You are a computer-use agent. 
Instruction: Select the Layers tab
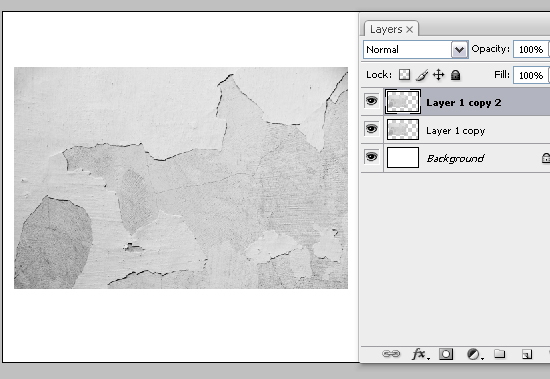[x=386, y=29]
